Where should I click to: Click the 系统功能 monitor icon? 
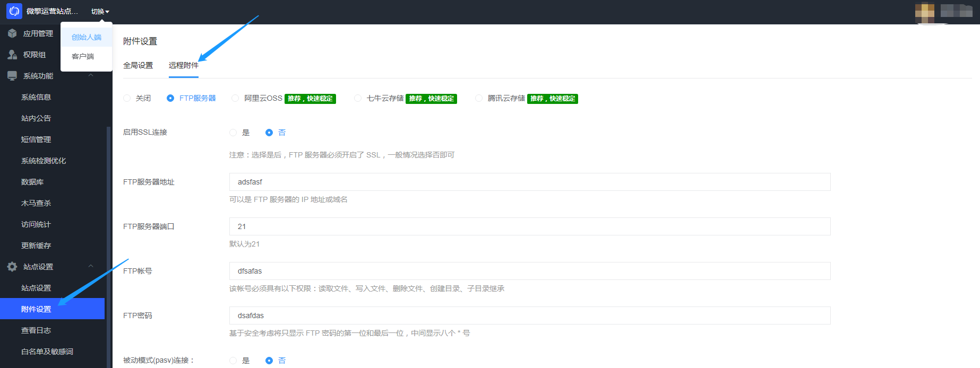[12, 76]
